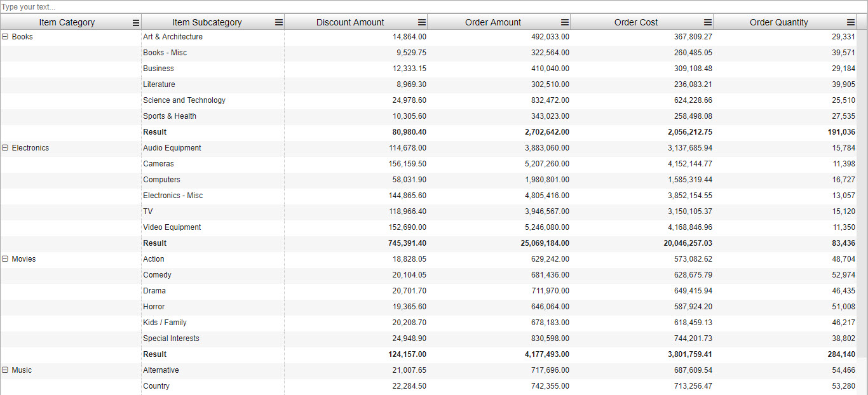Collapse the Music category group
This screenshot has width=868, height=395.
pos(5,370)
